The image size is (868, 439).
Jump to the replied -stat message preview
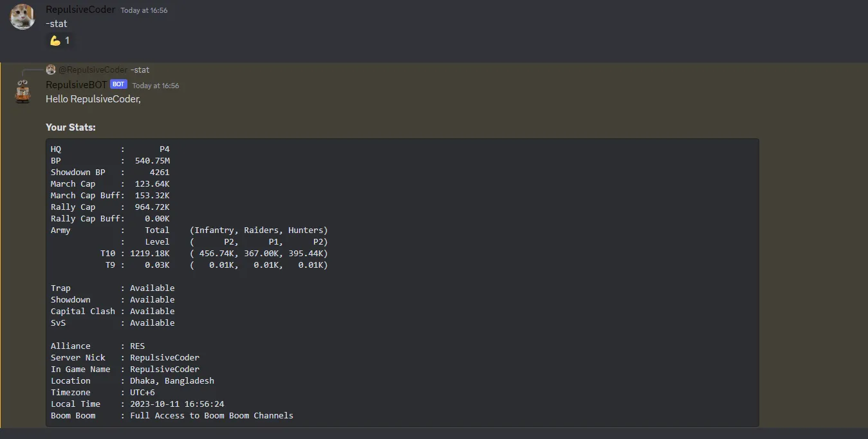[x=140, y=70]
